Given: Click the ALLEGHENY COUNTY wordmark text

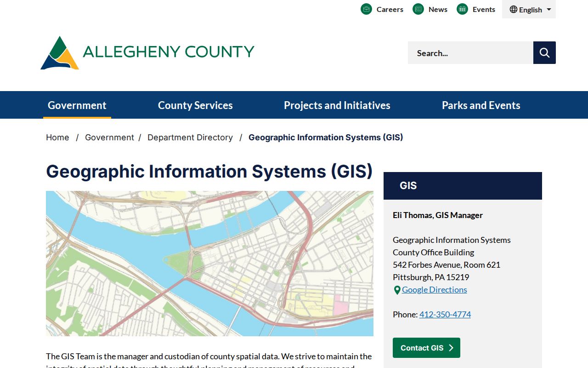Looking at the screenshot, I should coord(169,52).
